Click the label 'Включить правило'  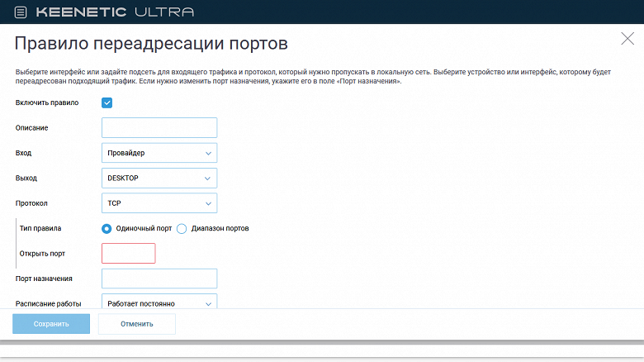[47, 102]
